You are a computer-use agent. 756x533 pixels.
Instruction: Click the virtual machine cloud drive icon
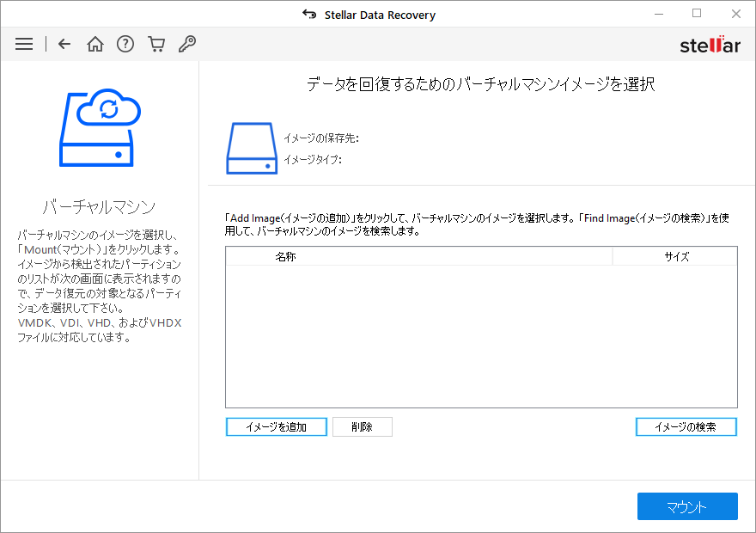[100, 128]
